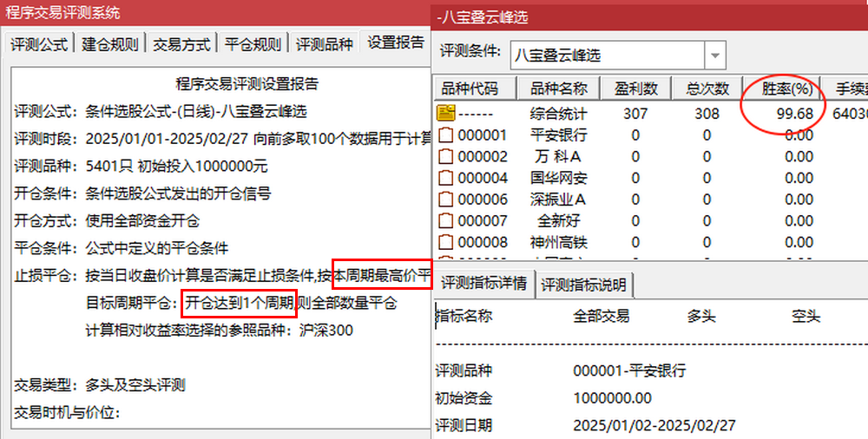Click the 开仓方式 使用全部资金开仓 line
The height and width of the screenshot is (439, 868).
click(106, 221)
